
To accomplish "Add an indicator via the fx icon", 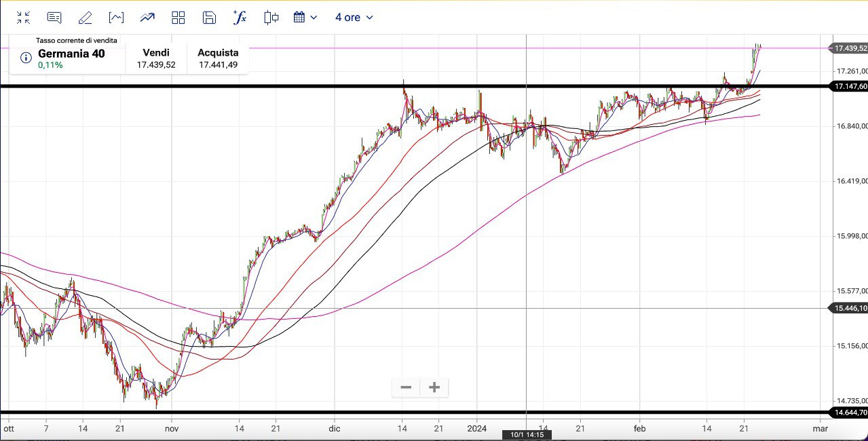I will [240, 18].
